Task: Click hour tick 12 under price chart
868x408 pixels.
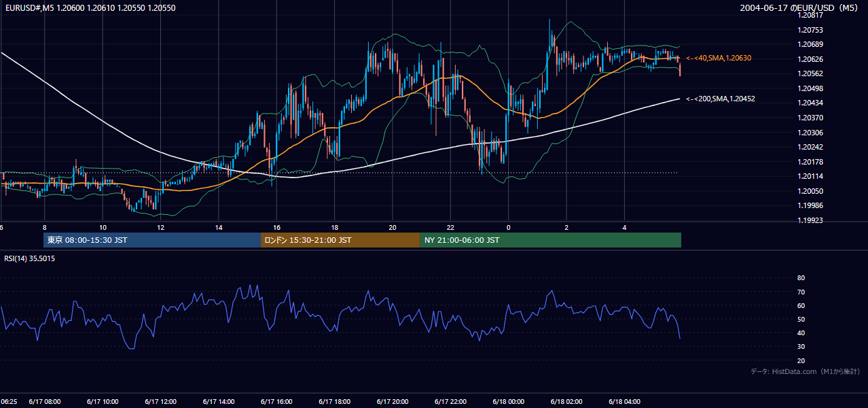Action: tap(160, 227)
